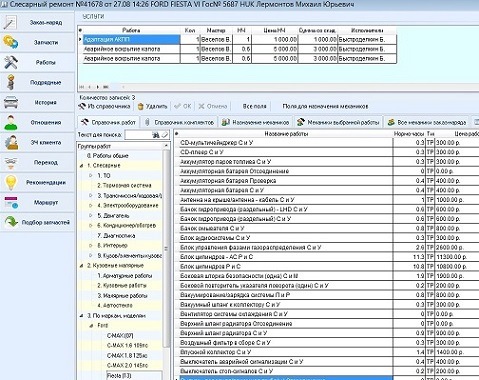Screen dimensions: 479x380
Task: Click Из справочника toolbar button
Action: [x=104, y=106]
